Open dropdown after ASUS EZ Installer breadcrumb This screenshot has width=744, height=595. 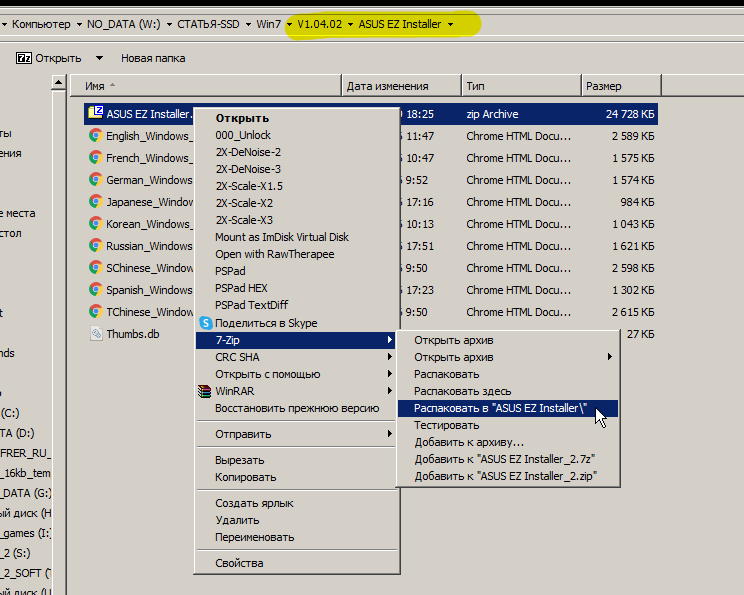[x=451, y=24]
